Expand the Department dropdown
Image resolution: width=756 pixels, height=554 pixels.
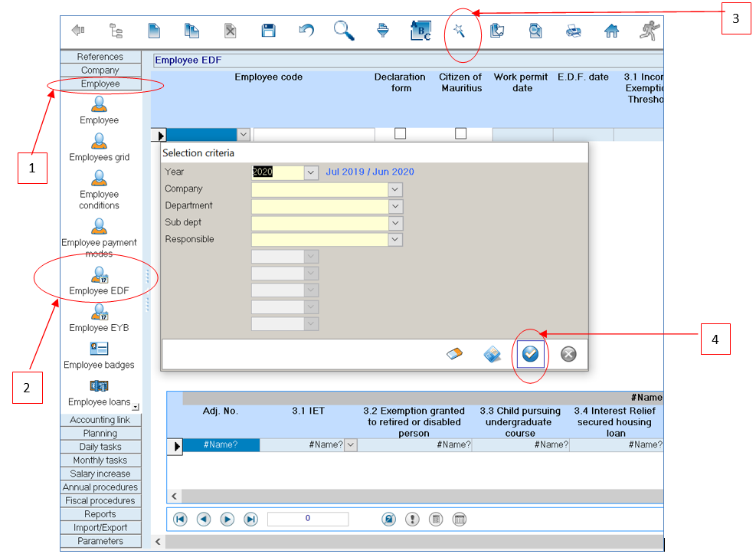point(395,206)
